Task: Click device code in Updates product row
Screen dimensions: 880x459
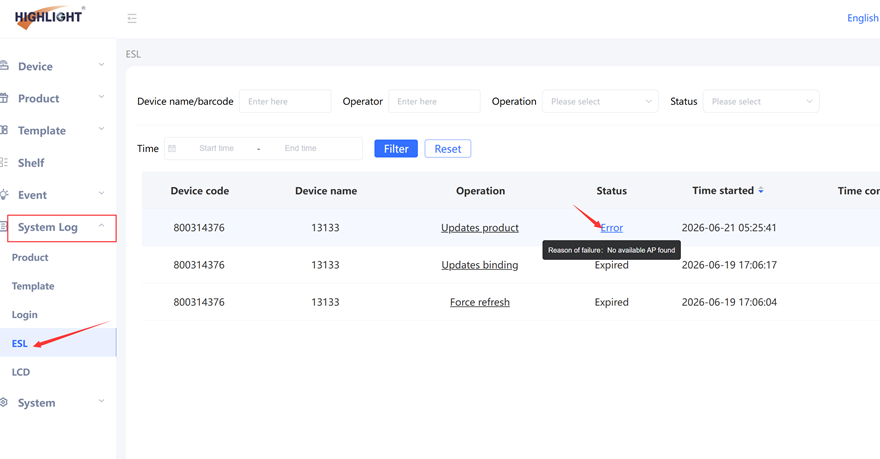Action: [199, 228]
